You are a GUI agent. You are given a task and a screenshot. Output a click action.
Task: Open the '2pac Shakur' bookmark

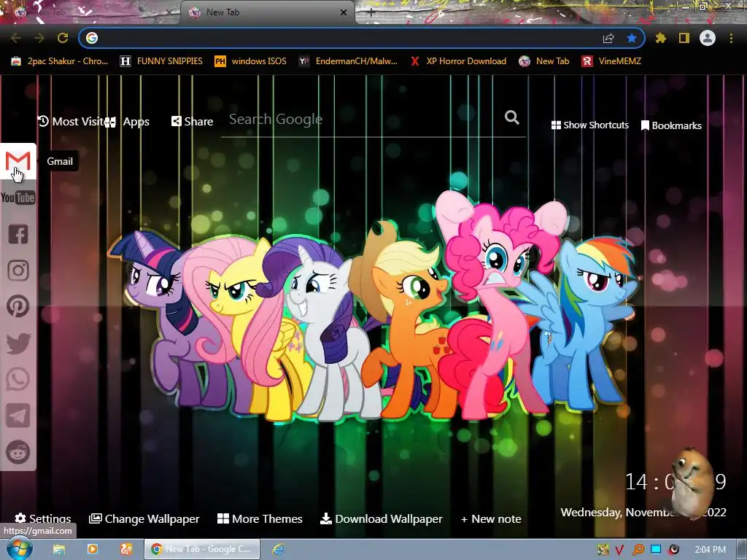pos(60,61)
